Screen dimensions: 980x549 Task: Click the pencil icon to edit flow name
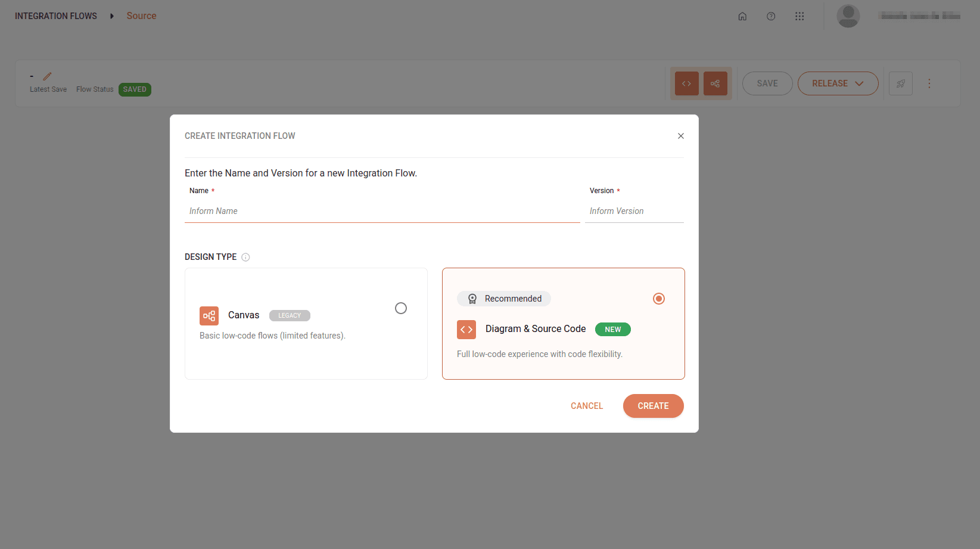pyautogui.click(x=47, y=76)
